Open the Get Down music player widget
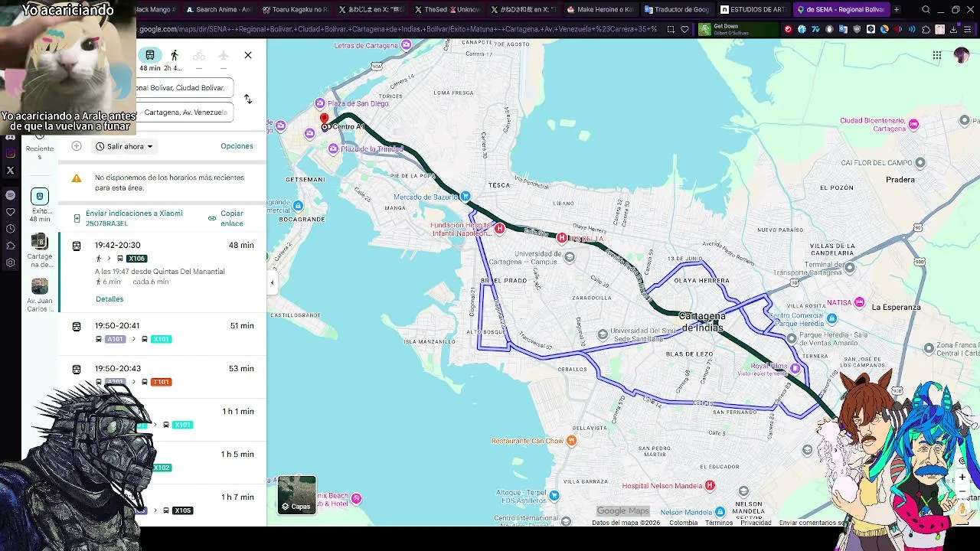 click(x=737, y=29)
